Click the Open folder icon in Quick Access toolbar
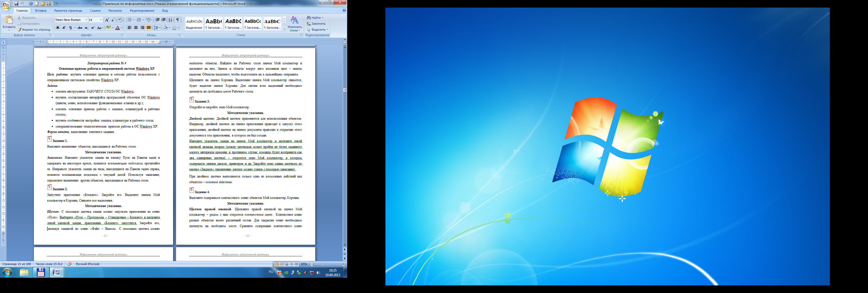The image size is (868, 293). tap(43, 3)
